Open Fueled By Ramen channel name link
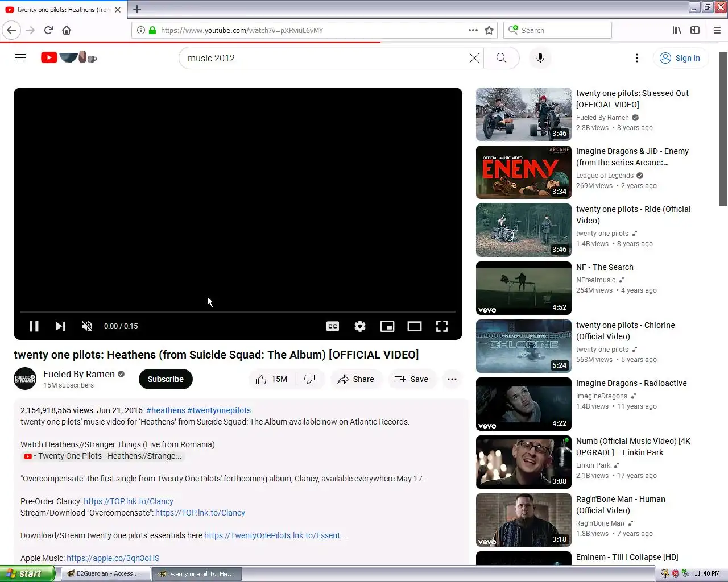Image resolution: width=728 pixels, height=582 pixels. 79,374
